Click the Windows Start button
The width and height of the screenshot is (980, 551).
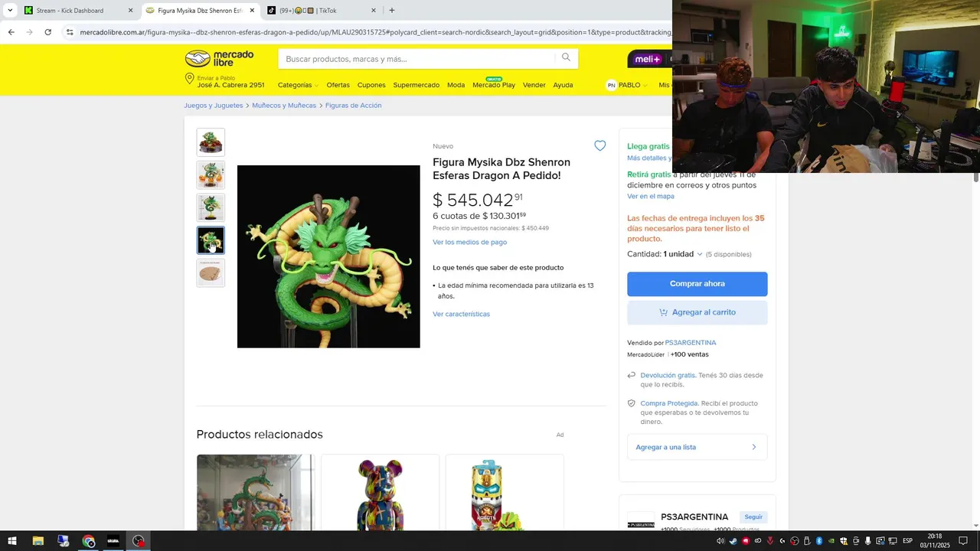click(12, 541)
